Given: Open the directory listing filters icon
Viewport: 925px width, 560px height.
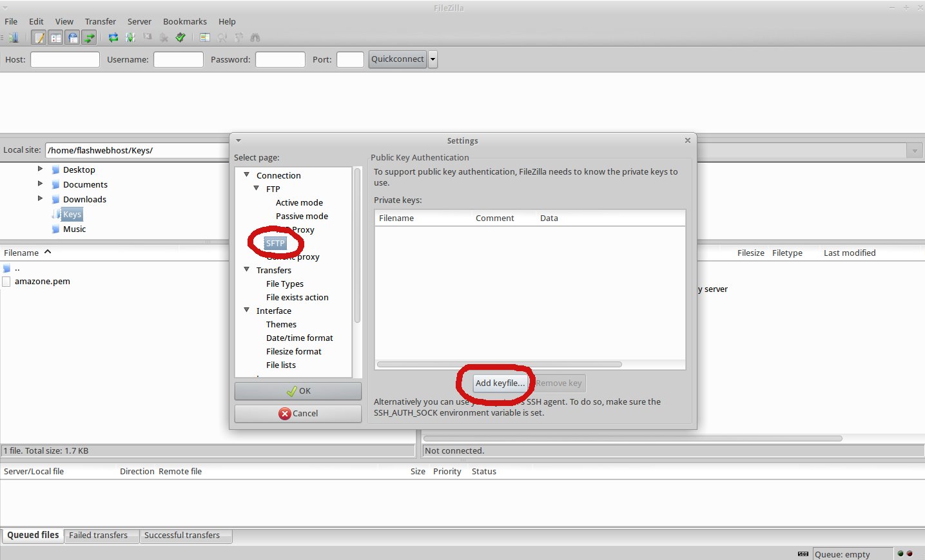Looking at the screenshot, I should 205,37.
